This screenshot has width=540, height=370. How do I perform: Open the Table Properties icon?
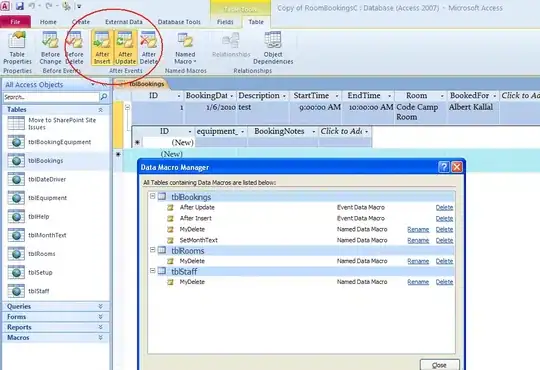point(17,48)
